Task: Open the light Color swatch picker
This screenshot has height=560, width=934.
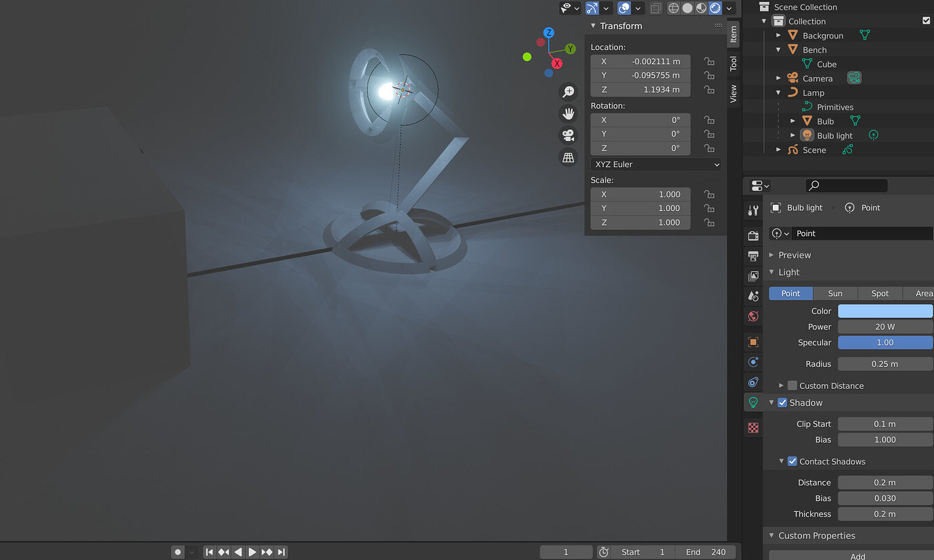Action: 885,310
